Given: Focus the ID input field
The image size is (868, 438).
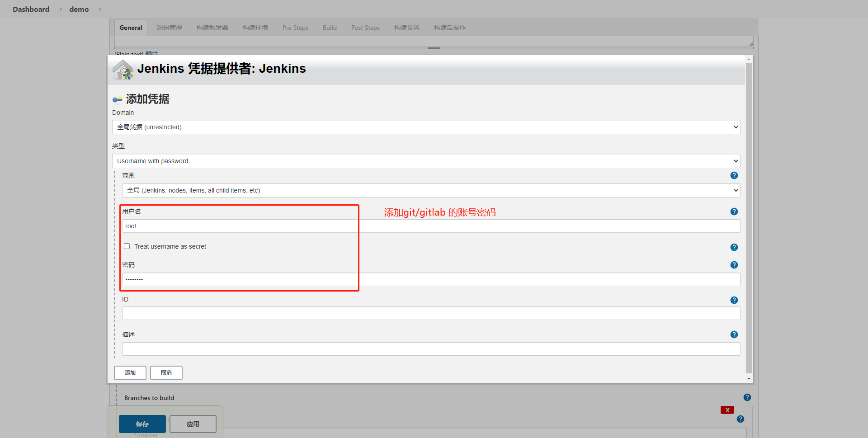Looking at the screenshot, I should pos(431,313).
